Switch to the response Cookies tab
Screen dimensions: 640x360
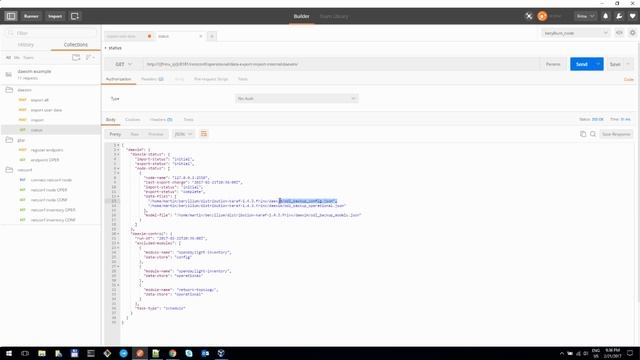pos(133,120)
